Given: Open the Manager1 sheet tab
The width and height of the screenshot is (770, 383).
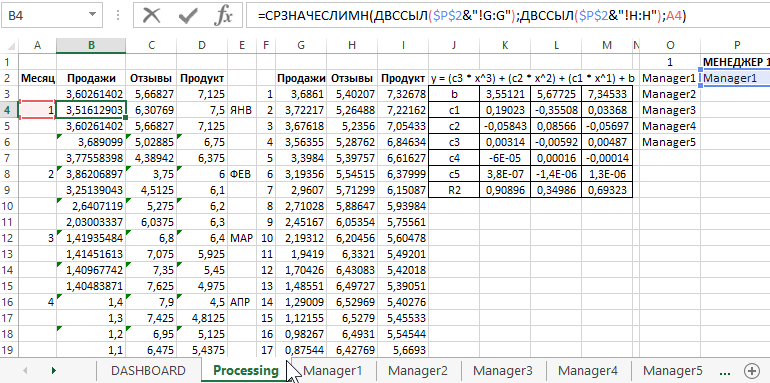Looking at the screenshot, I should (332, 370).
